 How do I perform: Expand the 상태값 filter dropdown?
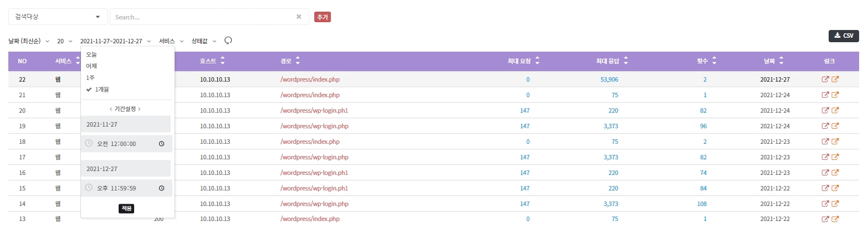tap(203, 41)
